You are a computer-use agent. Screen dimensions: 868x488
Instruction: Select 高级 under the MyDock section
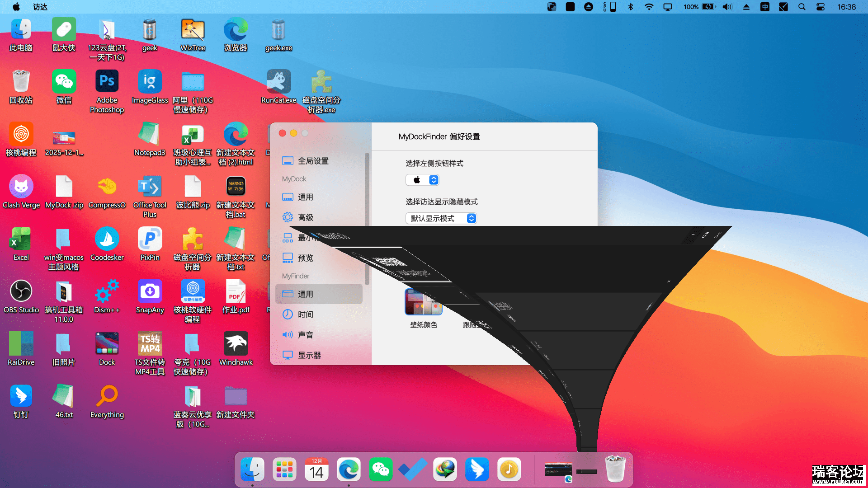pos(305,217)
